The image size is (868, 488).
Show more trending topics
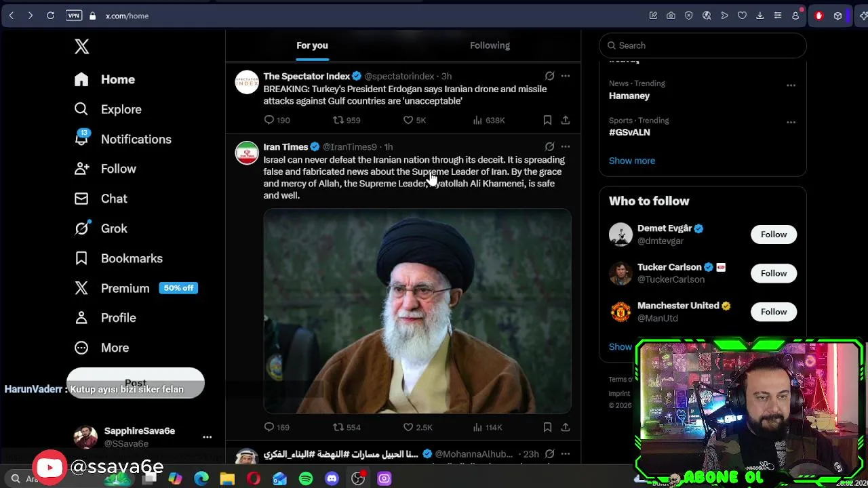click(632, 161)
